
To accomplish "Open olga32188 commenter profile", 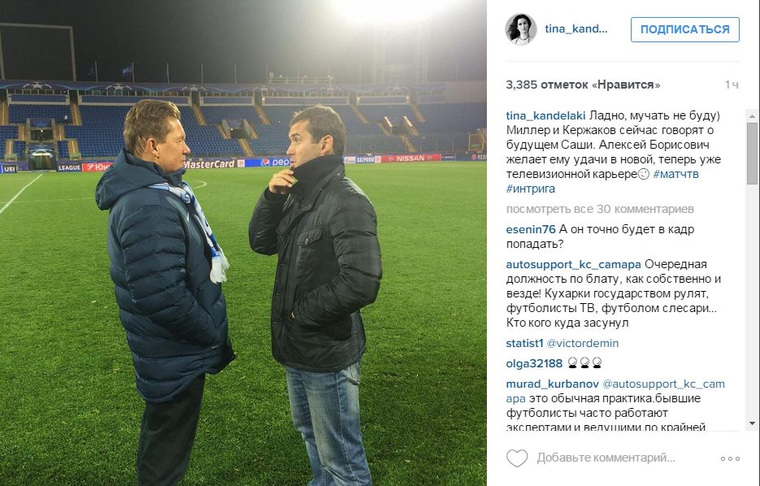I will pos(534,363).
